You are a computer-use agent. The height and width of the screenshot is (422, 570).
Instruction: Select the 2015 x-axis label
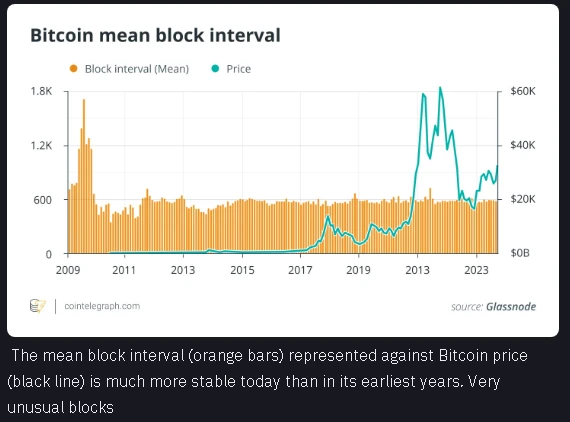point(242,270)
